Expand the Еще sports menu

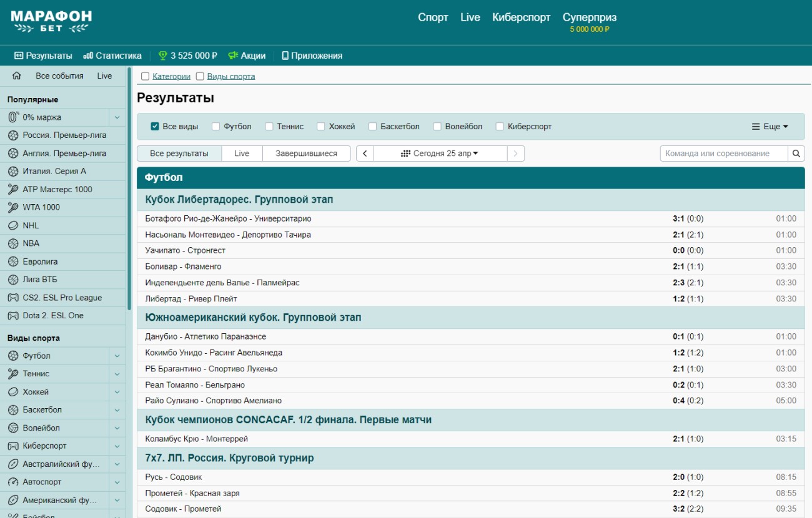coord(770,127)
